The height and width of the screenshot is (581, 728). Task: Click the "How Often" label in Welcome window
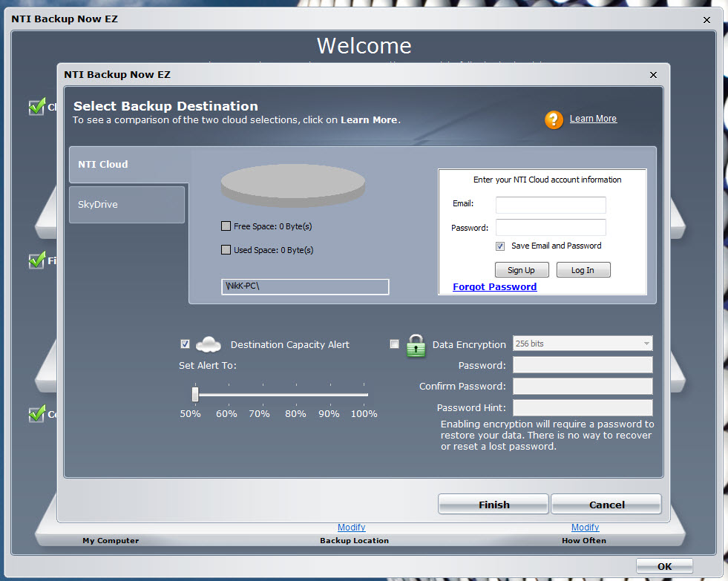tap(583, 541)
